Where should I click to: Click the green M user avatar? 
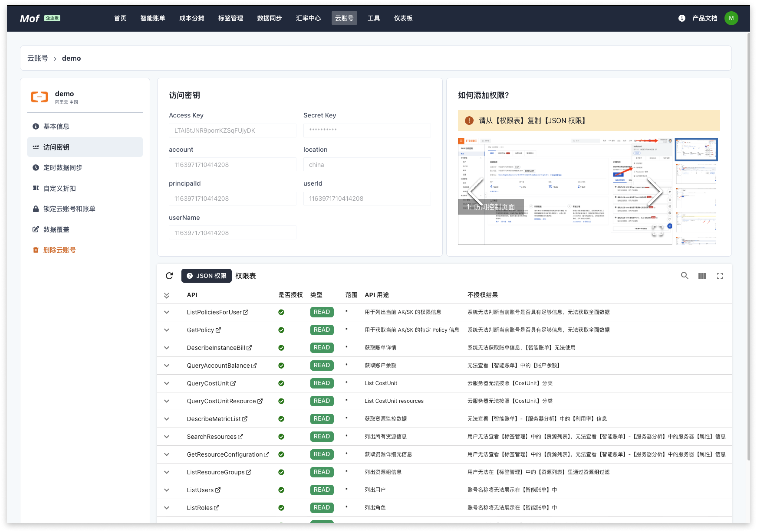pyautogui.click(x=731, y=18)
